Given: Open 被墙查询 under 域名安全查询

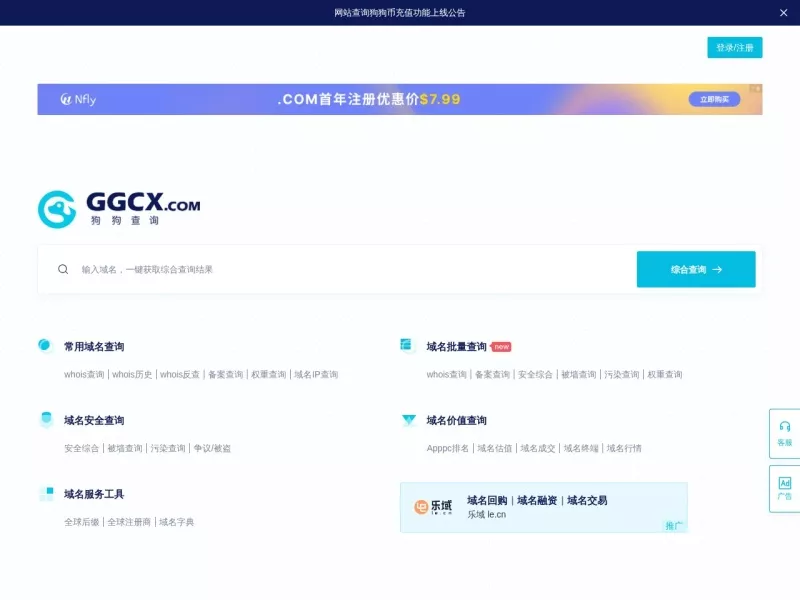Looking at the screenshot, I should 125,448.
